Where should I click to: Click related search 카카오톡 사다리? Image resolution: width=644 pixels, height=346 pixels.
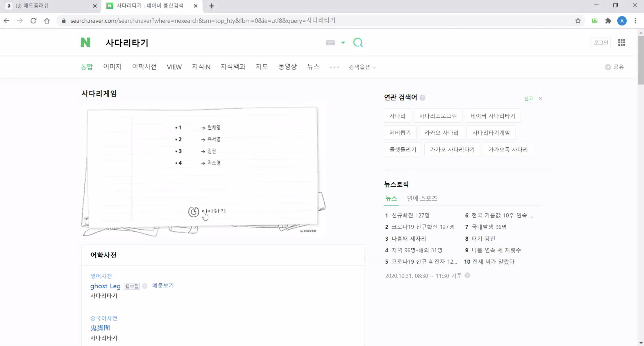pyautogui.click(x=508, y=150)
